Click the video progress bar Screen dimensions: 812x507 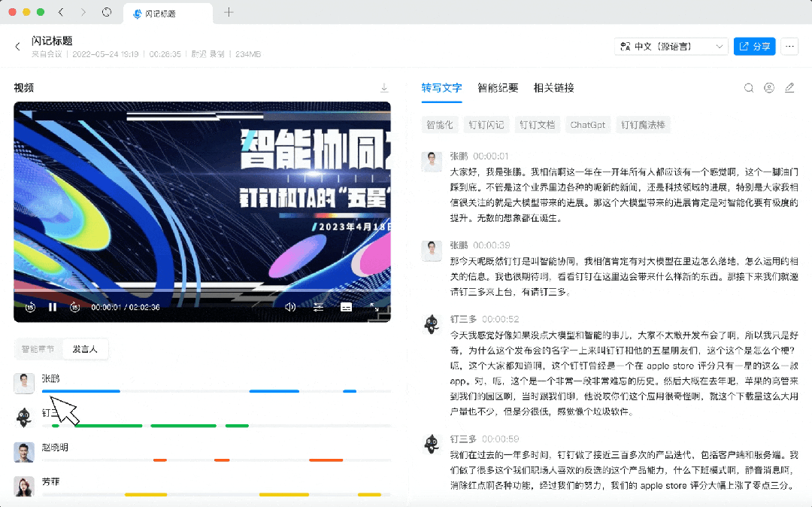click(202, 290)
